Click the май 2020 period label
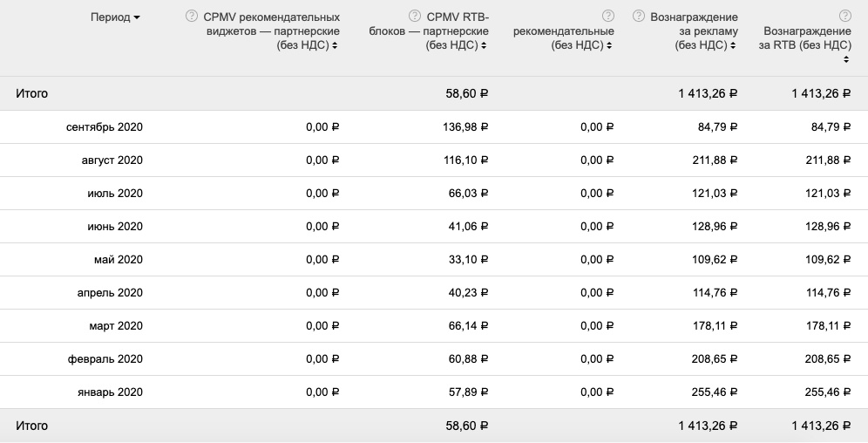Image resolution: width=868 pixels, height=443 pixels. (118, 260)
